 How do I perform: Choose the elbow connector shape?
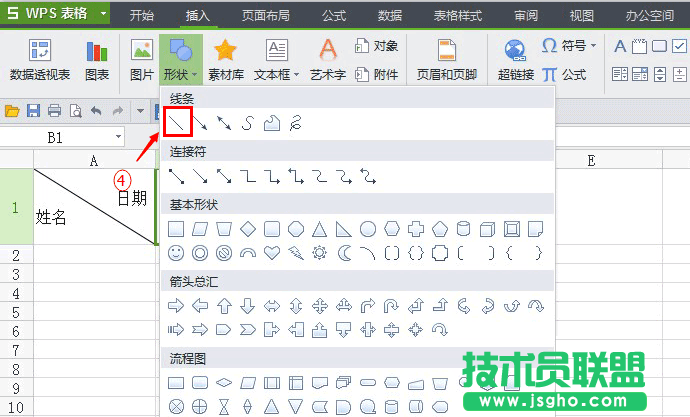tap(248, 176)
